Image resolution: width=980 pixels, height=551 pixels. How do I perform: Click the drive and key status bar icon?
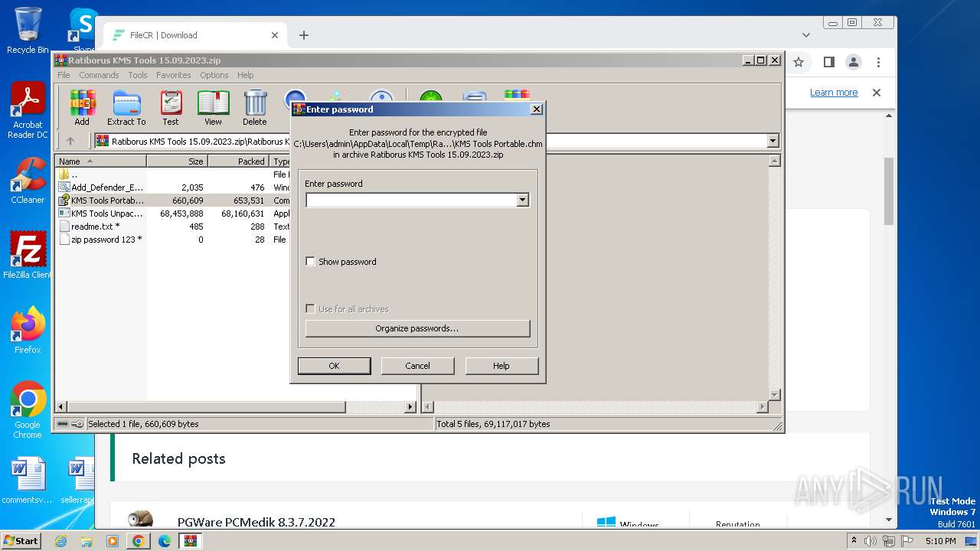(x=70, y=424)
